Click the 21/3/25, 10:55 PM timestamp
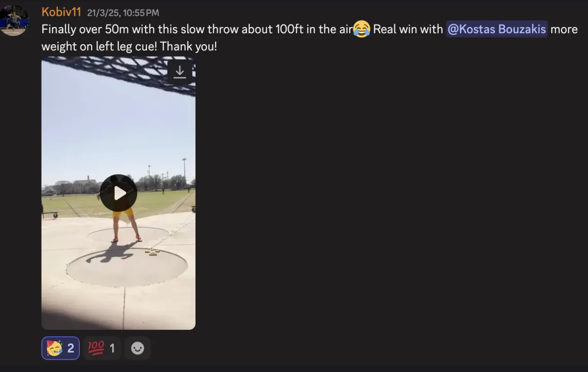The width and height of the screenshot is (588, 372). pos(123,13)
